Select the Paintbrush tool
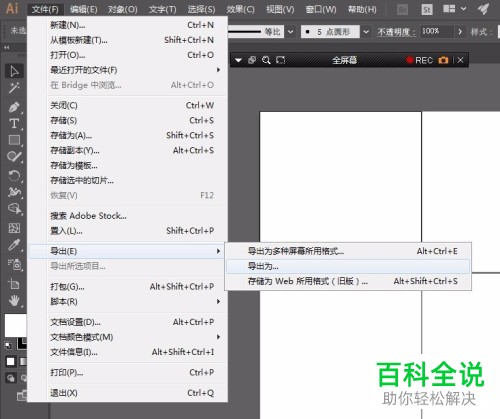This screenshot has height=419, width=500. pos(14,156)
